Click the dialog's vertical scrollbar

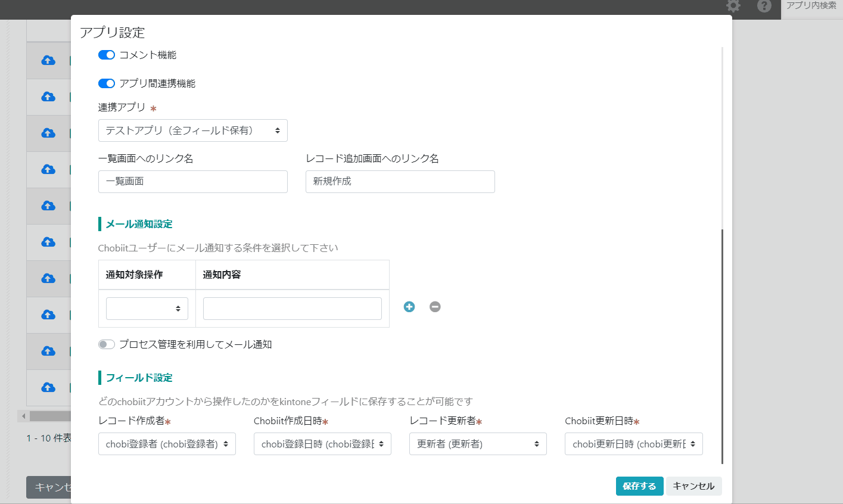point(722,346)
